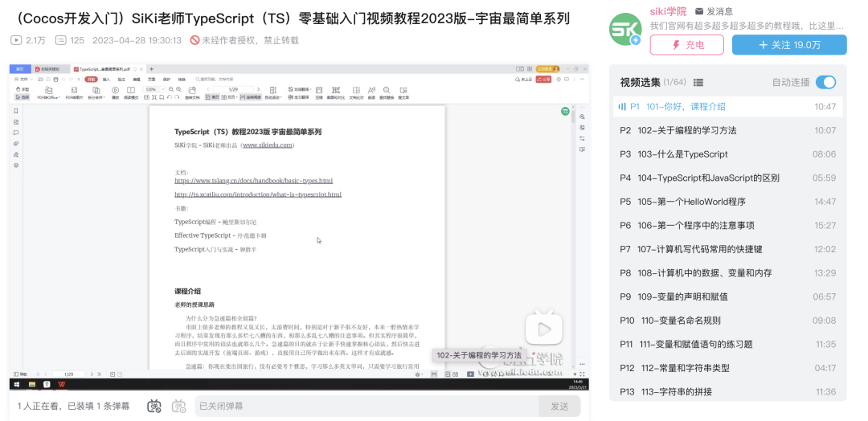The height and width of the screenshot is (421, 868).
Task: Click the 未经作者授权 no-repost icon
Action: 194,40
